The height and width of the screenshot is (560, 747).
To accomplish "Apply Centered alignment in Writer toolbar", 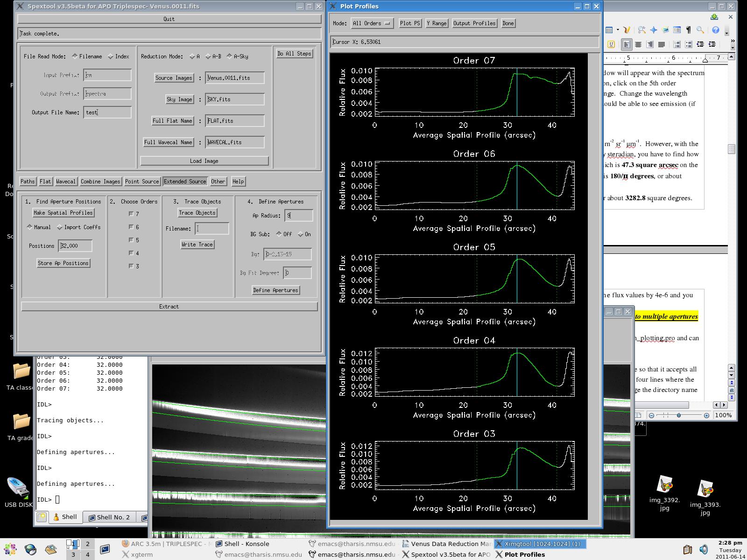I will (638, 44).
